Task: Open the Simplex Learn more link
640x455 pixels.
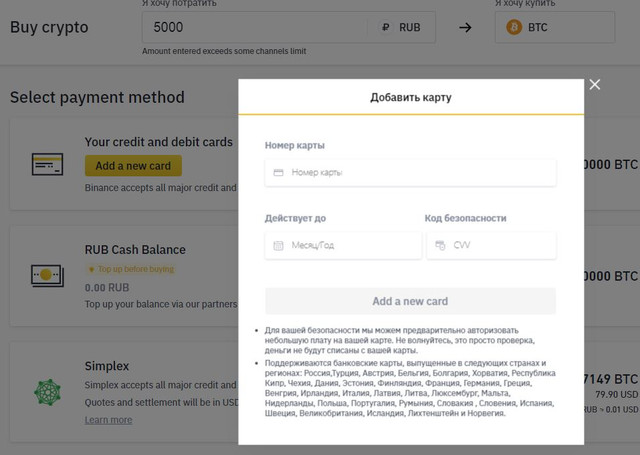Action: click(109, 420)
